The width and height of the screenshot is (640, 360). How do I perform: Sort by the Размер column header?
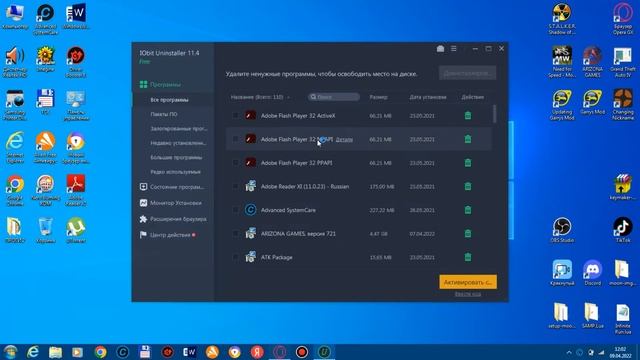pyautogui.click(x=378, y=97)
